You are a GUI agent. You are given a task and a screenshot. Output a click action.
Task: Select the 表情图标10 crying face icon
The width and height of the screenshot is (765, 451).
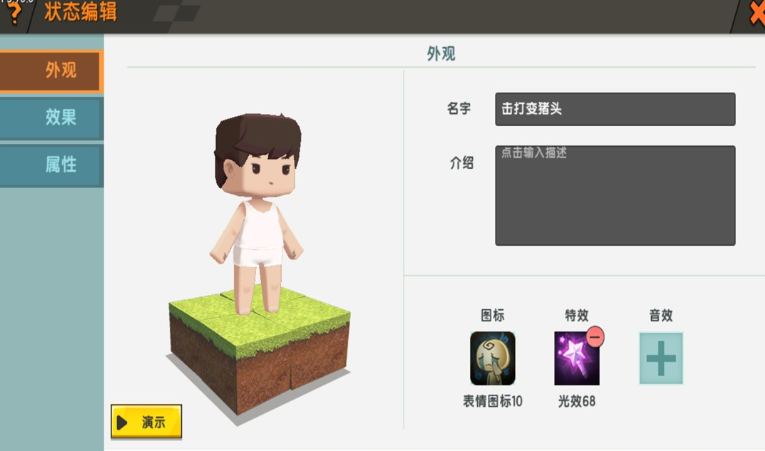(492, 358)
